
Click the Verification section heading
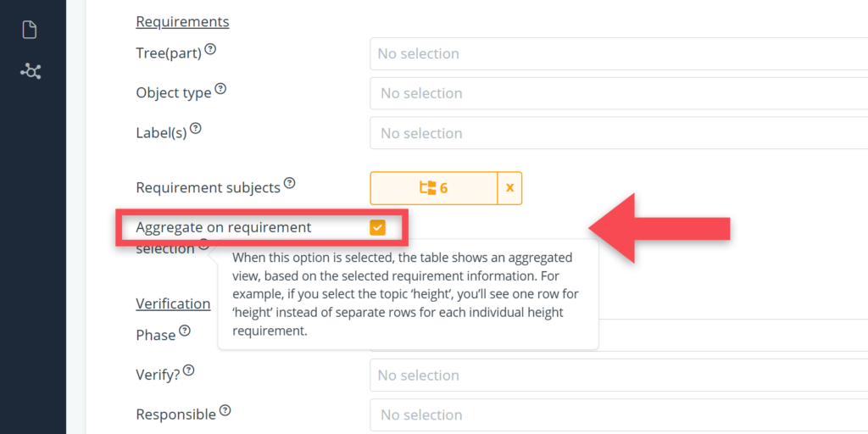pyautogui.click(x=173, y=303)
